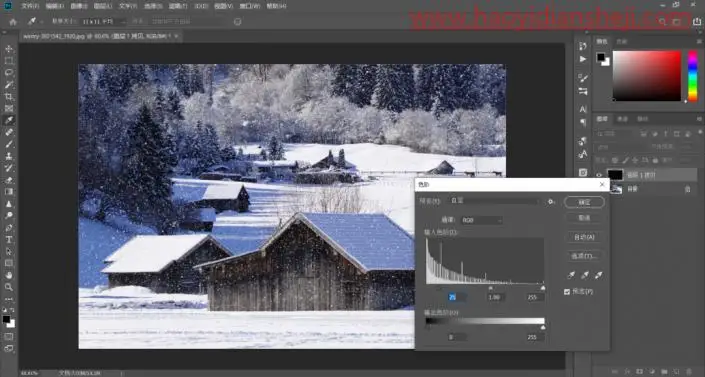Cancel the Levels dialog
Image resolution: width=705 pixels, height=377 pixels.
585,218
